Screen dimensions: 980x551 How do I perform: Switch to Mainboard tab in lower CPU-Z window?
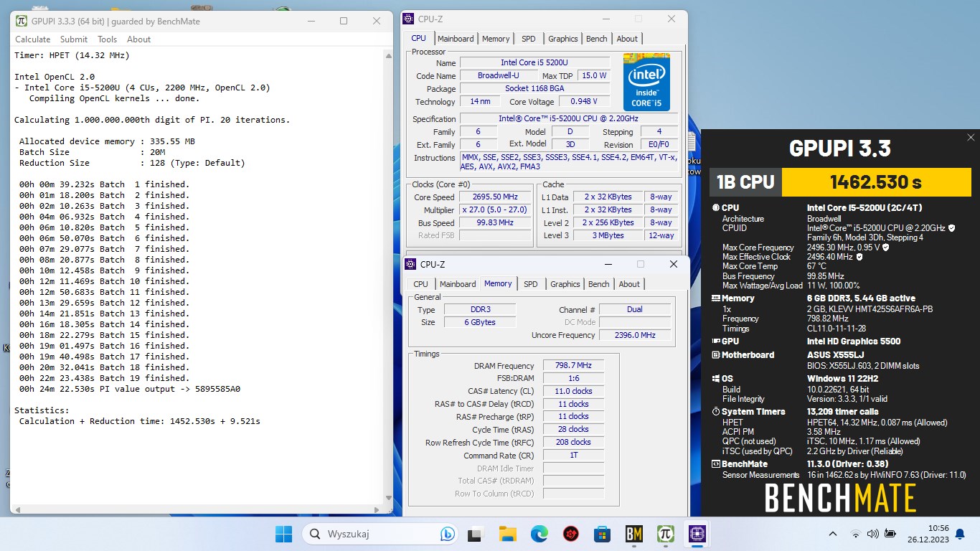click(458, 284)
